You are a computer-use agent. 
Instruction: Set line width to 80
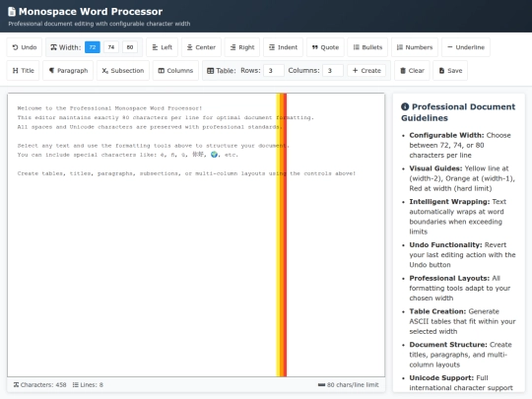click(130, 47)
